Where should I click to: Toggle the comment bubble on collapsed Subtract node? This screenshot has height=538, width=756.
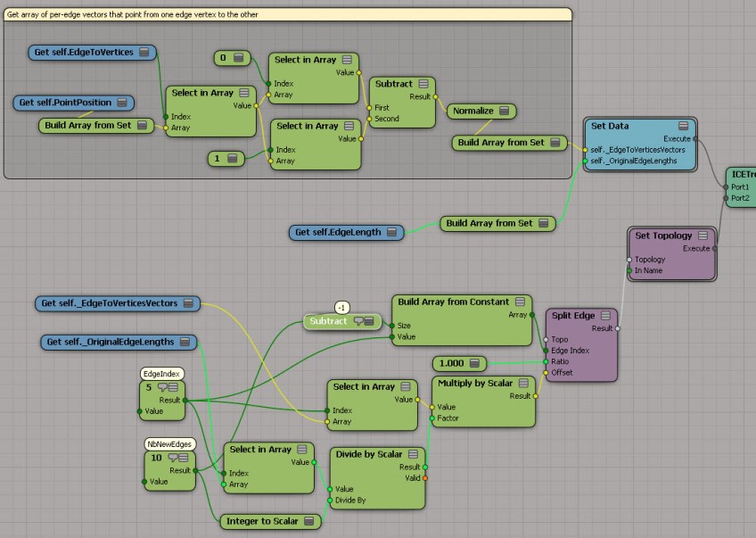tap(359, 321)
